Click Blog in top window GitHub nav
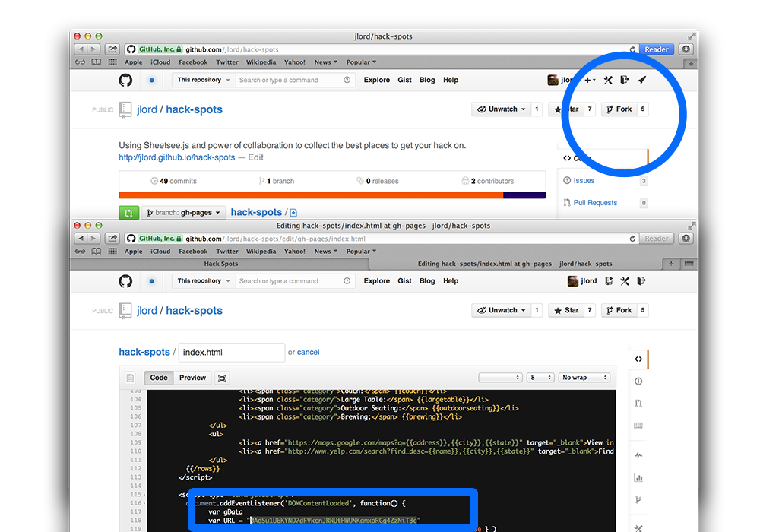The image size is (760, 532). [x=427, y=80]
